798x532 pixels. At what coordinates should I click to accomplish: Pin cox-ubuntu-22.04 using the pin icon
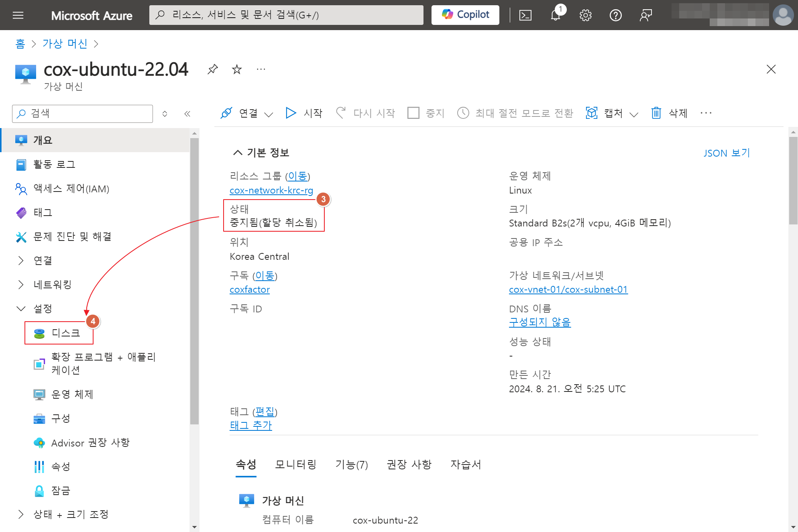(x=212, y=69)
